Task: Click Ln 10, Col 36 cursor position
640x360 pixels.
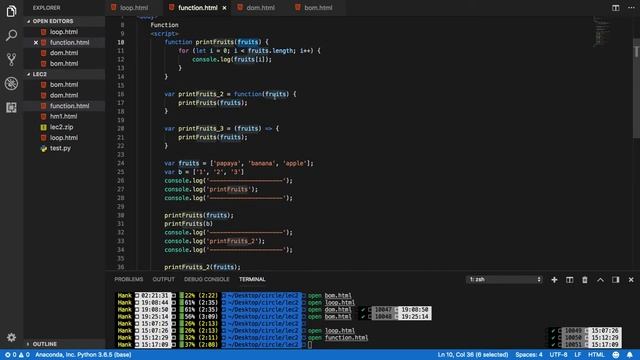Action: coord(473,355)
